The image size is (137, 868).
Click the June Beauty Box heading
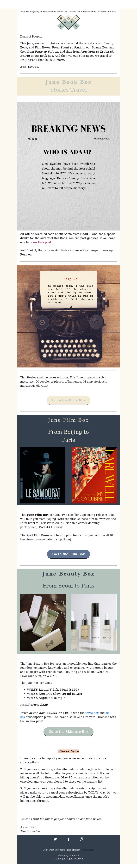click(68, 574)
